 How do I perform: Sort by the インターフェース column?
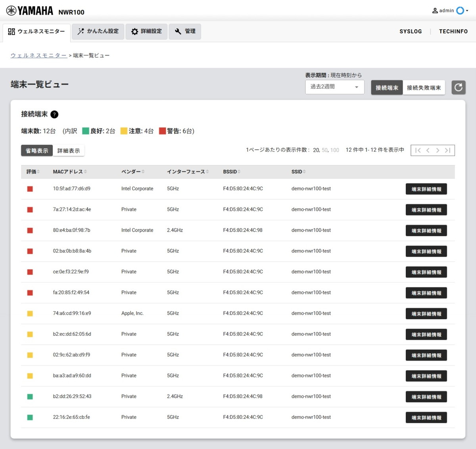[188, 172]
